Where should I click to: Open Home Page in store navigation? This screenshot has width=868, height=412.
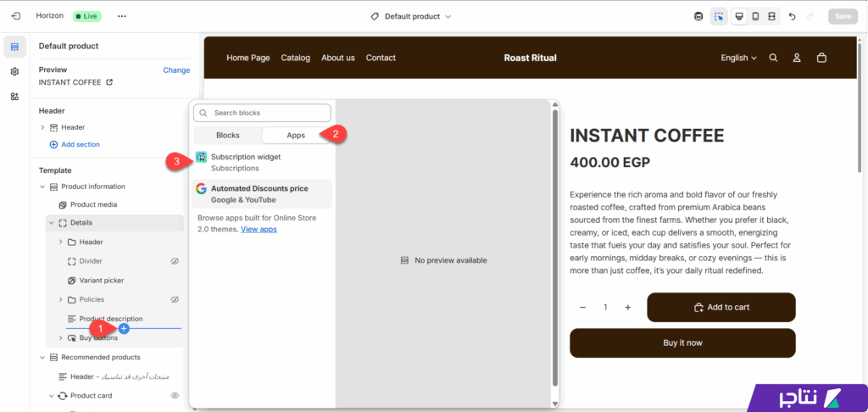(248, 58)
